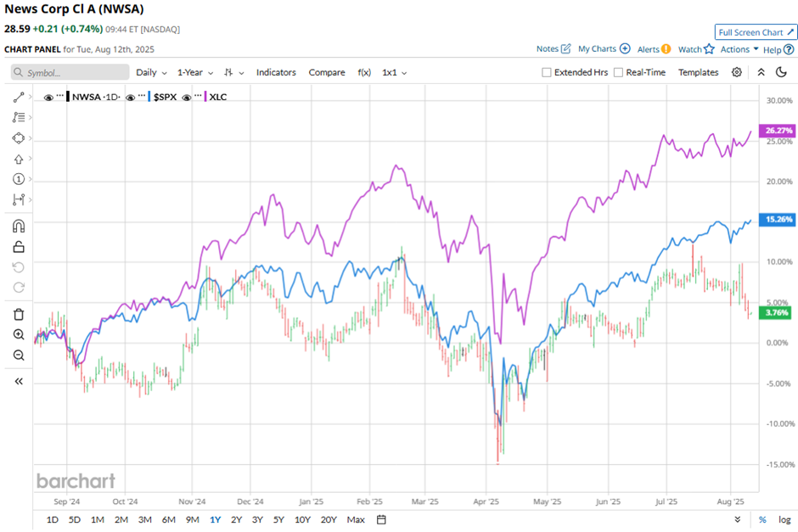Select the 2Y time range
Viewport: 798px width, 532px height.
pyautogui.click(x=236, y=519)
